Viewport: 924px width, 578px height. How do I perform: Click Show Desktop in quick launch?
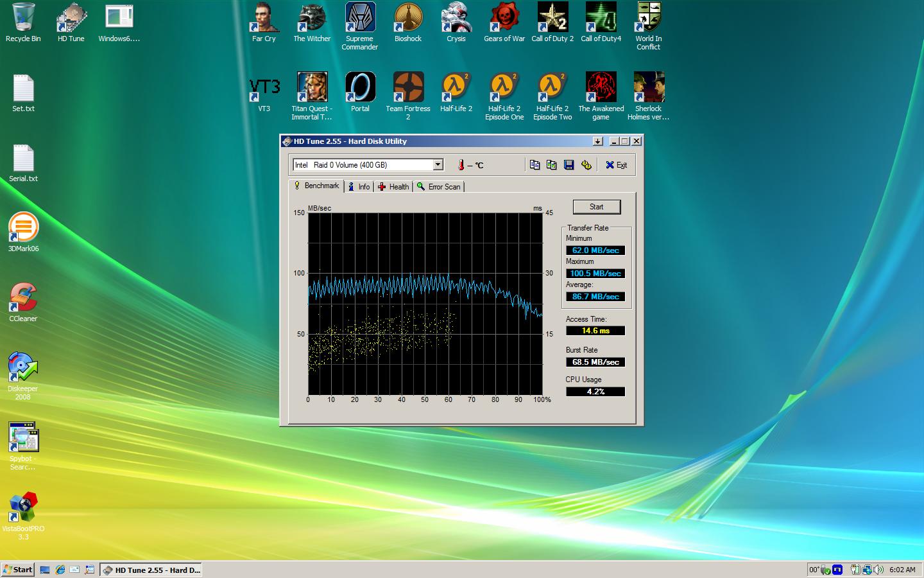[45, 570]
